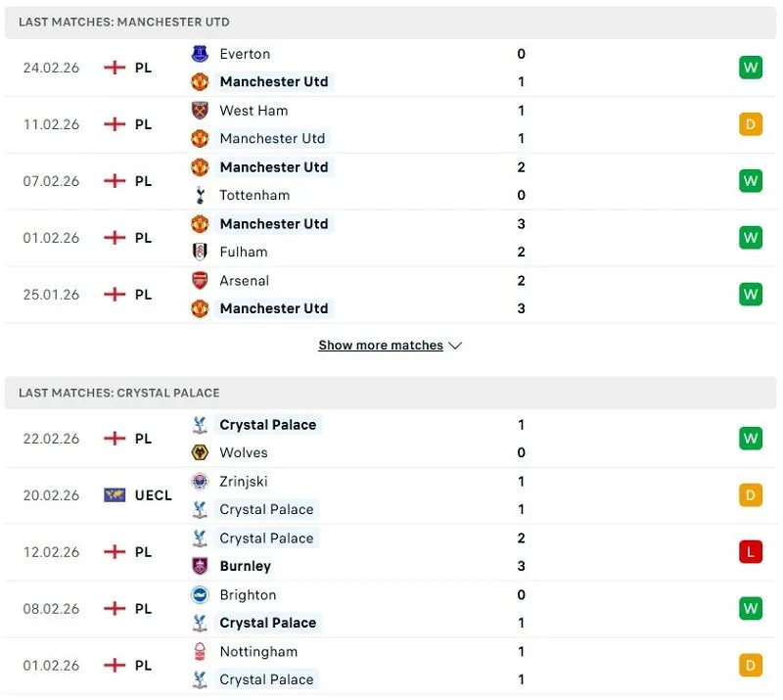Click the PL flag icon beside 24.02.26

tap(115, 68)
